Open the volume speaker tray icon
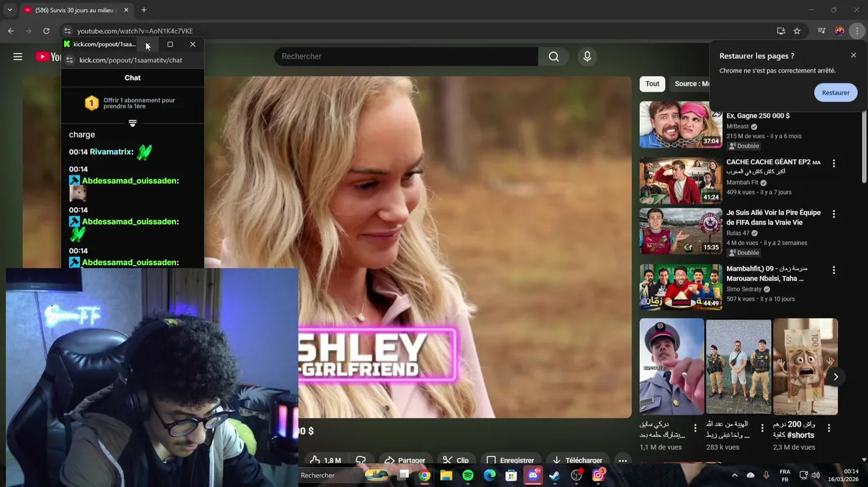Image resolution: width=868 pixels, height=487 pixels. (x=815, y=476)
